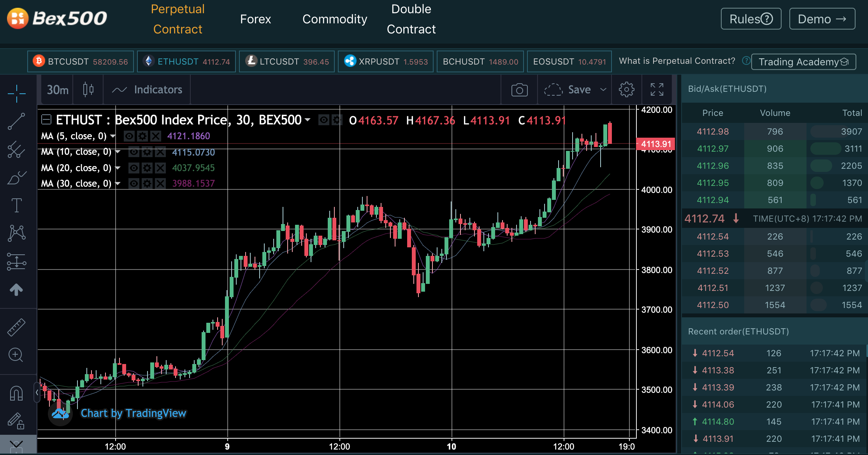868x455 pixels.
Task: Select the position forecast tool
Action: point(17,261)
